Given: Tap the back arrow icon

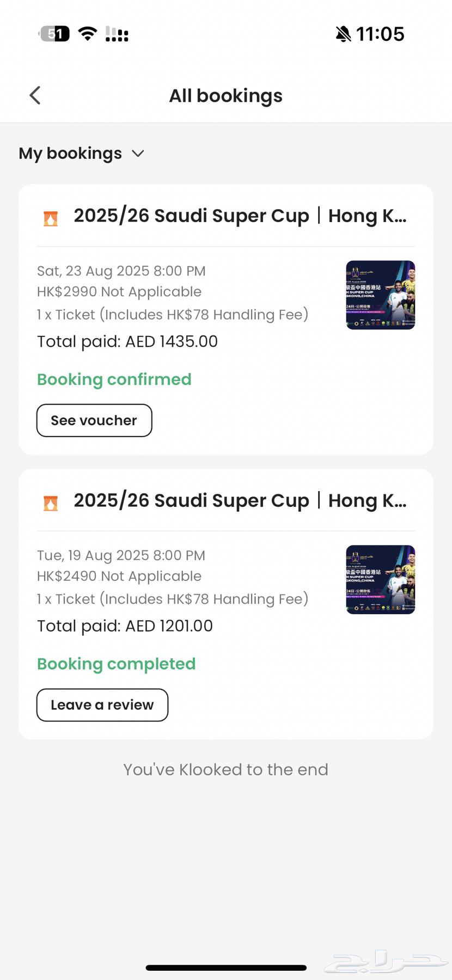Looking at the screenshot, I should pyautogui.click(x=35, y=95).
